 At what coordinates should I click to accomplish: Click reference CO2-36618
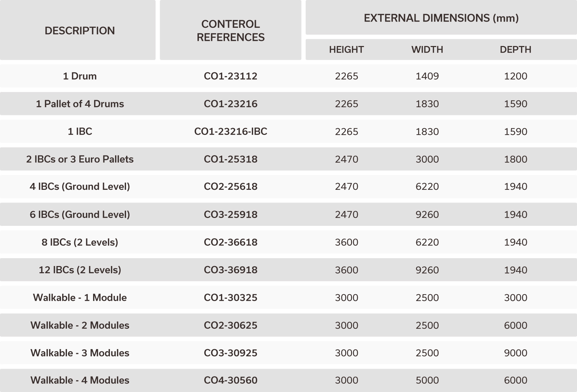coord(230,242)
